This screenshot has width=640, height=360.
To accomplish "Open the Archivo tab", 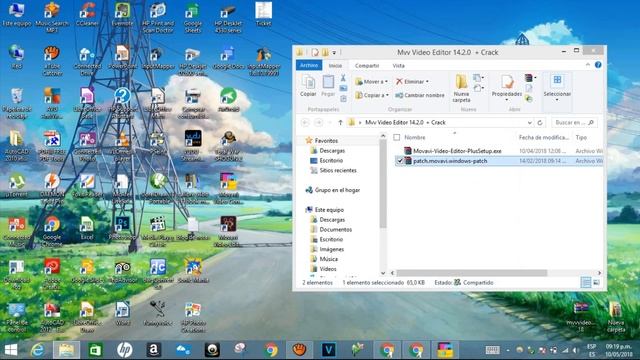I will point(309,65).
